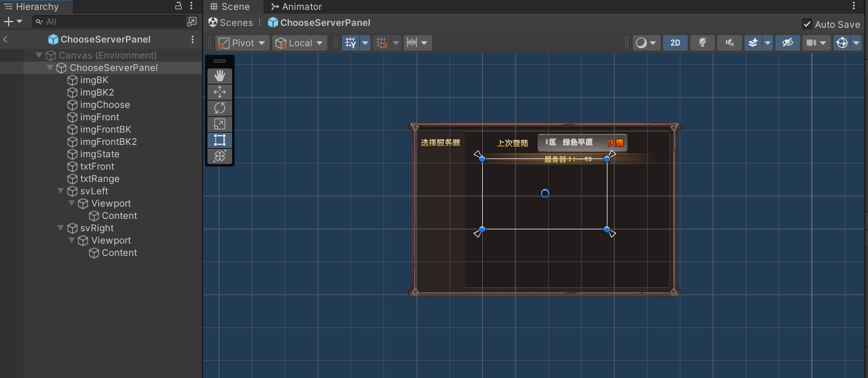
Task: Click the Scenes breadcrumb
Action: (x=230, y=23)
